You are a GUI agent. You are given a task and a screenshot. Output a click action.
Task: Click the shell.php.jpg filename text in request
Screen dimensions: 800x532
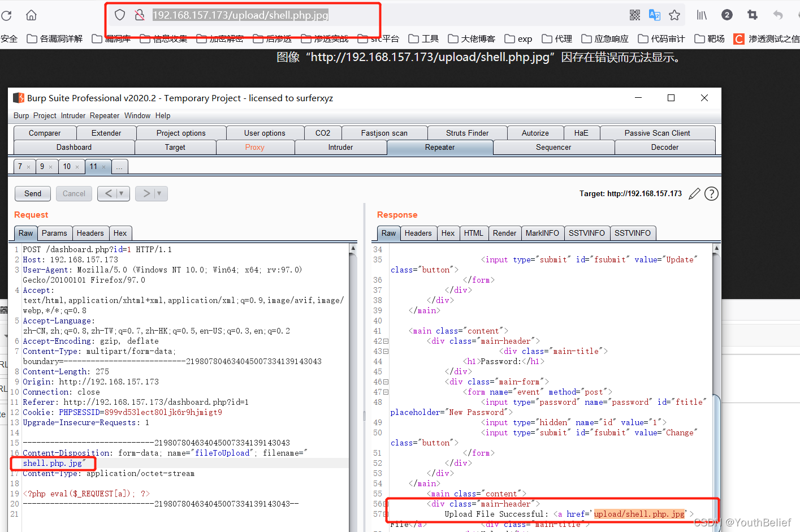coord(53,463)
